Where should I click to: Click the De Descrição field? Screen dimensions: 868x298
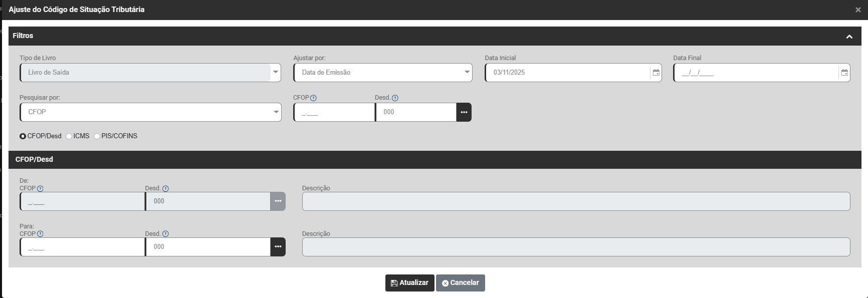tap(576, 201)
